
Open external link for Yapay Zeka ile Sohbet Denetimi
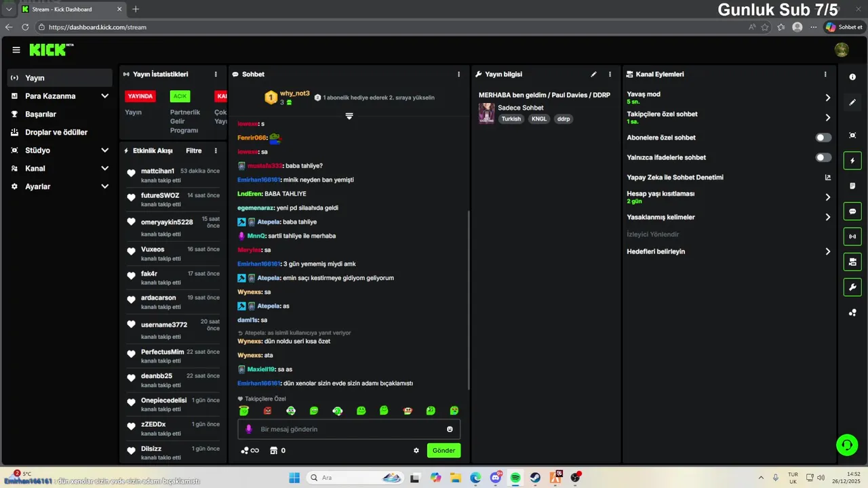point(827,178)
